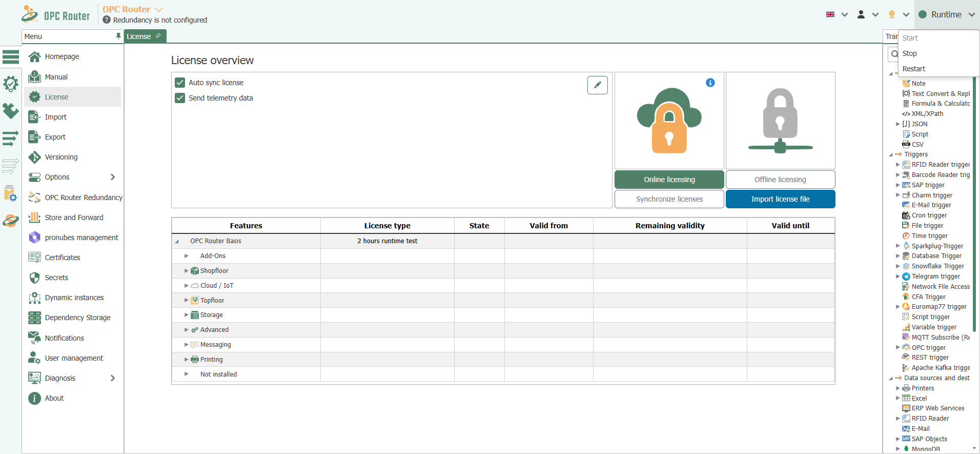Select the SAP Objects tree item
This screenshot has width=980, height=454.
[x=929, y=439]
